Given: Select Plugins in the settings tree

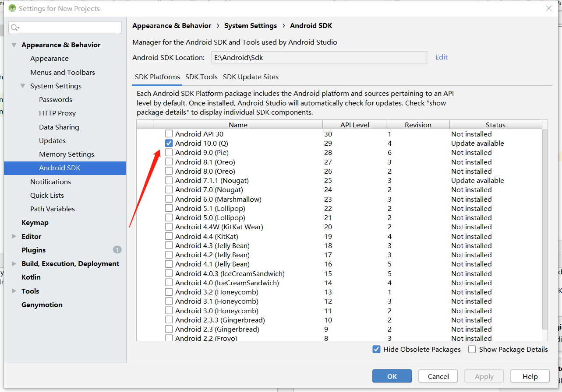Looking at the screenshot, I should (x=34, y=250).
